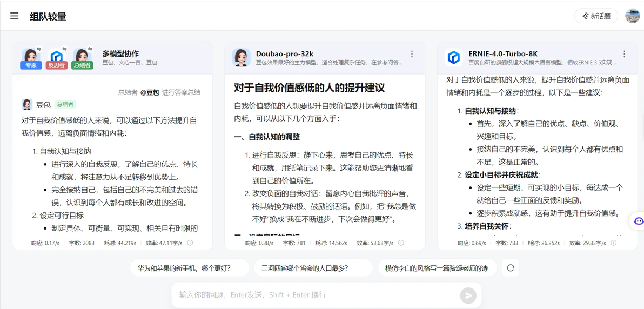Screen dimensions: 644x309
Task: Click the 组队较量 page title
Action: (x=48, y=16)
